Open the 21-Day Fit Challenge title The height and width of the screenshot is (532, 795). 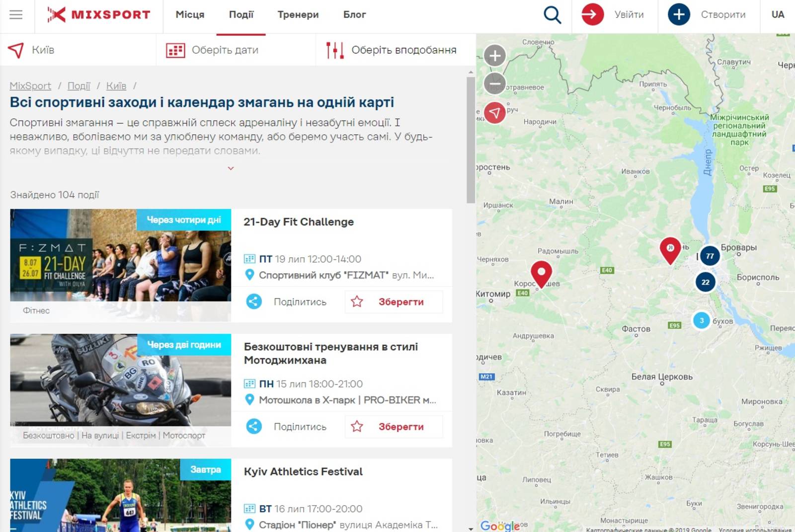click(299, 222)
